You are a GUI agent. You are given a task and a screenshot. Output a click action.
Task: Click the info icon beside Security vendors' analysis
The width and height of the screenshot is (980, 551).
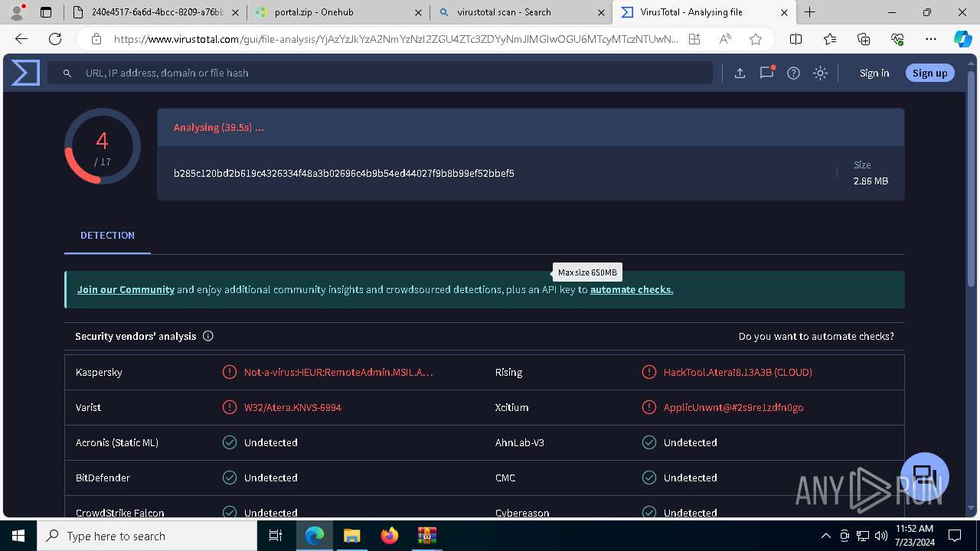coord(207,336)
